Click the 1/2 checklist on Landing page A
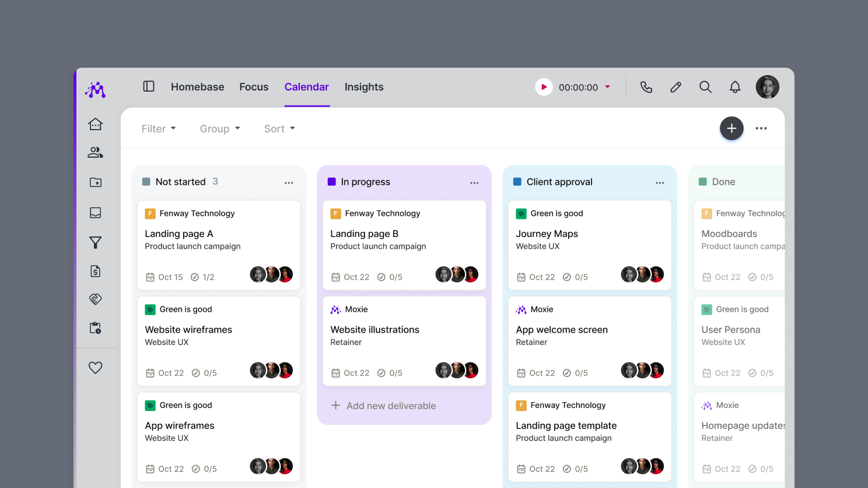Viewport: 868px width, 488px height. tap(202, 277)
